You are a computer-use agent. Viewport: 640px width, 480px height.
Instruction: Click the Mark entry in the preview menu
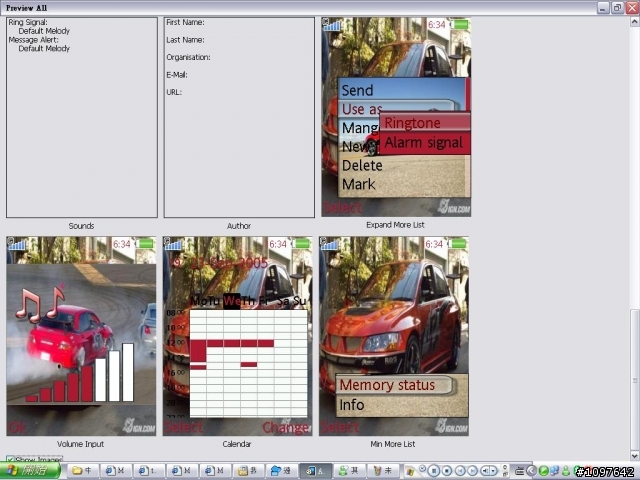tap(358, 184)
